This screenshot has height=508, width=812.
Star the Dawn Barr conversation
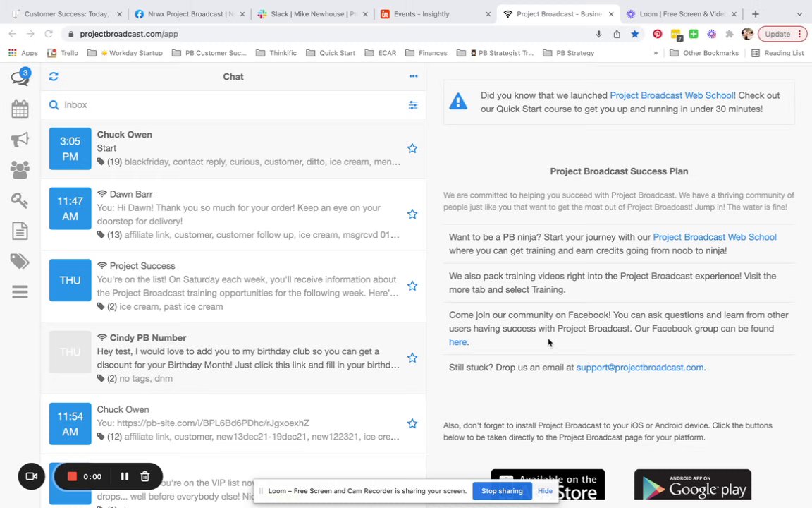[x=412, y=214]
